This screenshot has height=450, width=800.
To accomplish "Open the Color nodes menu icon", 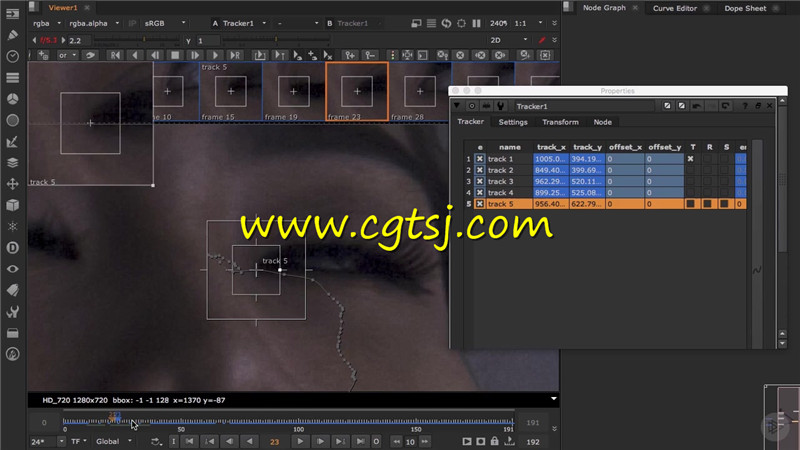I will pyautogui.click(x=13, y=99).
